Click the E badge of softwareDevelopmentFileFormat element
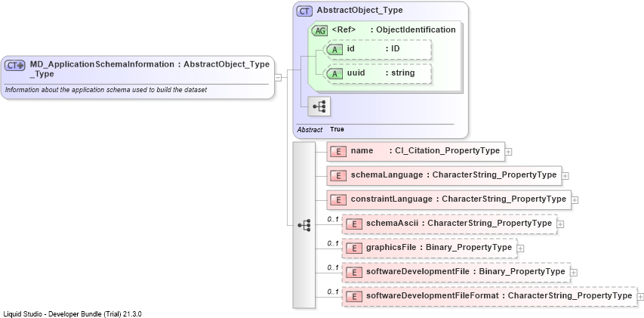 coord(353,297)
